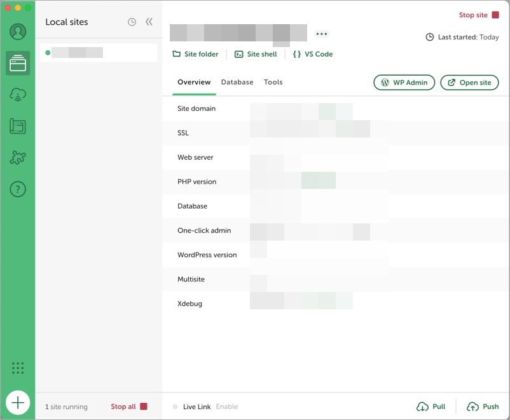
Task: Switch to the Tools tab
Action: coord(273,82)
